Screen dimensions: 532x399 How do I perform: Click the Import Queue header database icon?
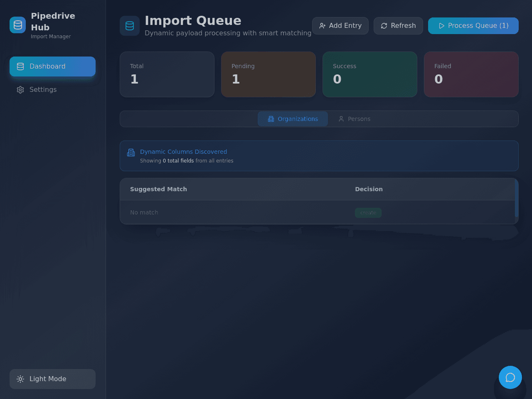pos(130,26)
